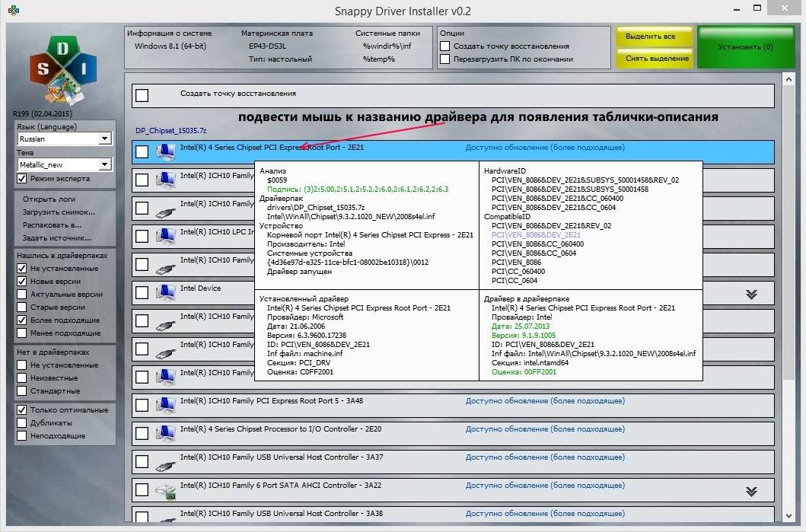
Task: Expand the SATA AHCI Controller 3A22 row chevron
Action: click(751, 492)
